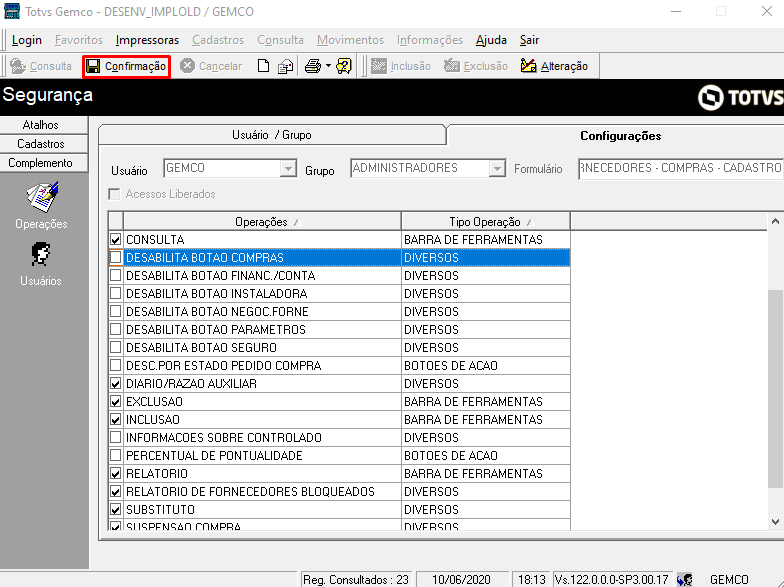784x587 pixels.
Task: Open the Login menu
Action: click(26, 40)
